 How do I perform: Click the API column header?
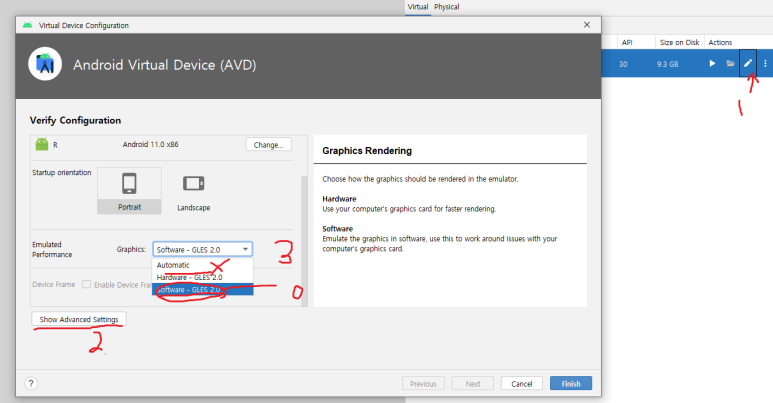pyautogui.click(x=627, y=42)
